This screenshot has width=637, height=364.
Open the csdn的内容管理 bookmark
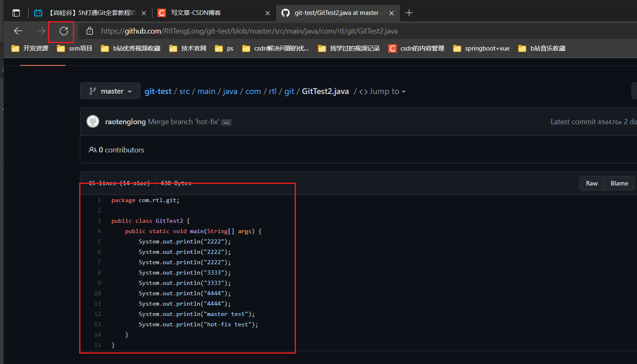pos(417,48)
